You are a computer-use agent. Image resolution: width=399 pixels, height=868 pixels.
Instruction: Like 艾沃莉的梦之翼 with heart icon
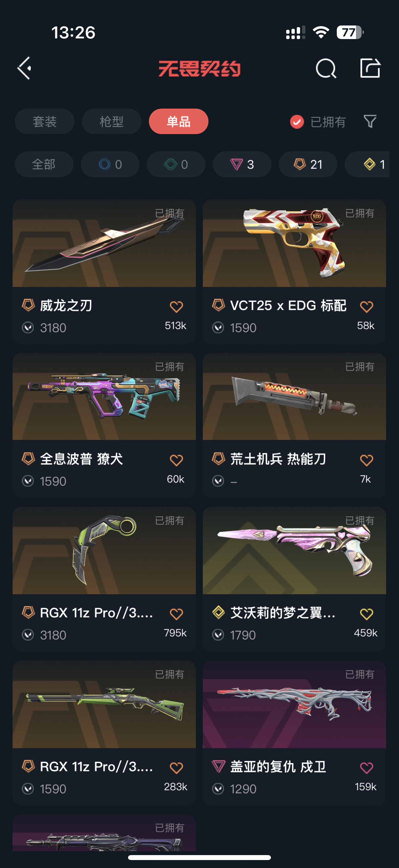point(366,614)
